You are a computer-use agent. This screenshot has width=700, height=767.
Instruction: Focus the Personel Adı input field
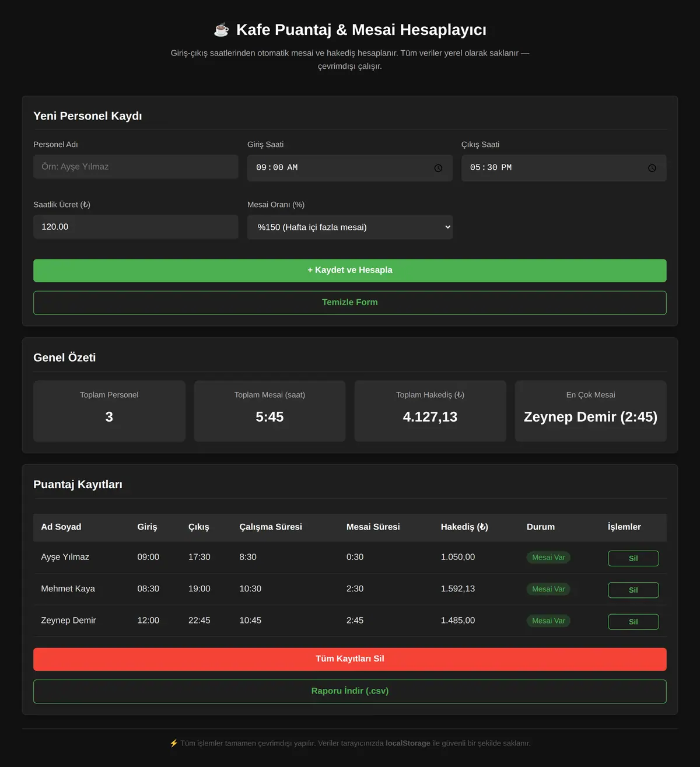[x=136, y=167]
